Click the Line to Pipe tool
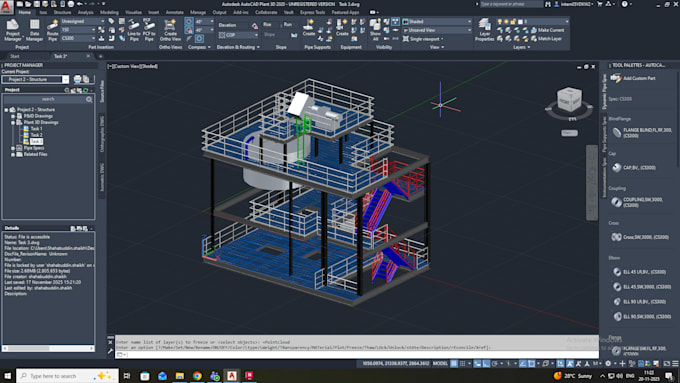 click(x=134, y=30)
